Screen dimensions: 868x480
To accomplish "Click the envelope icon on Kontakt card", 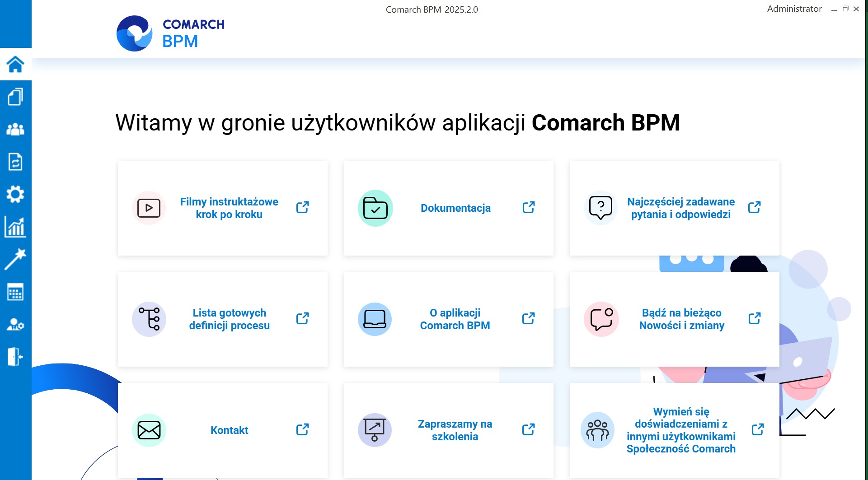I will [x=149, y=430].
